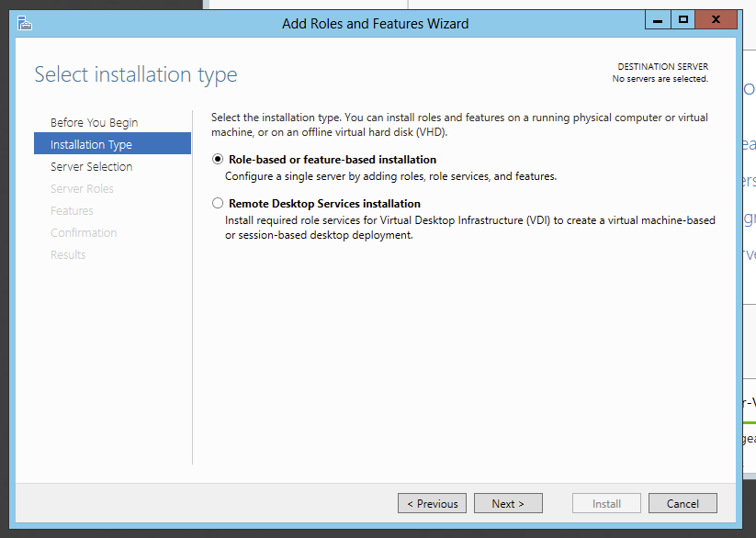
Task: Cancel the wizard
Action: 683,503
